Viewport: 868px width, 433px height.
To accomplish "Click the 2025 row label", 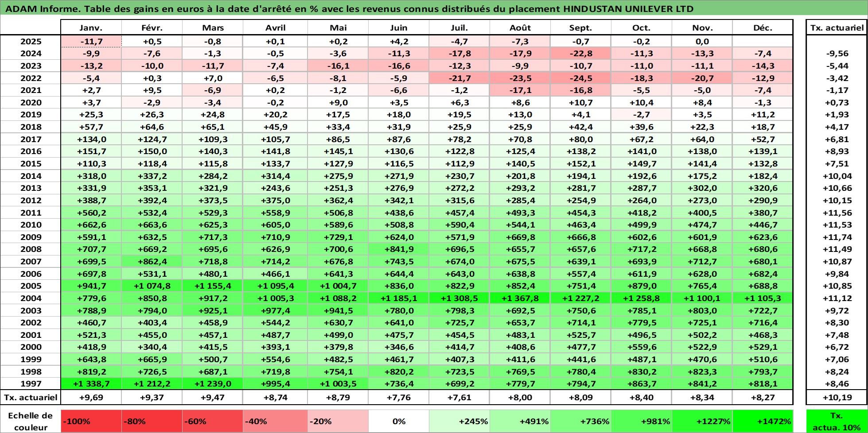I will click(x=31, y=41).
